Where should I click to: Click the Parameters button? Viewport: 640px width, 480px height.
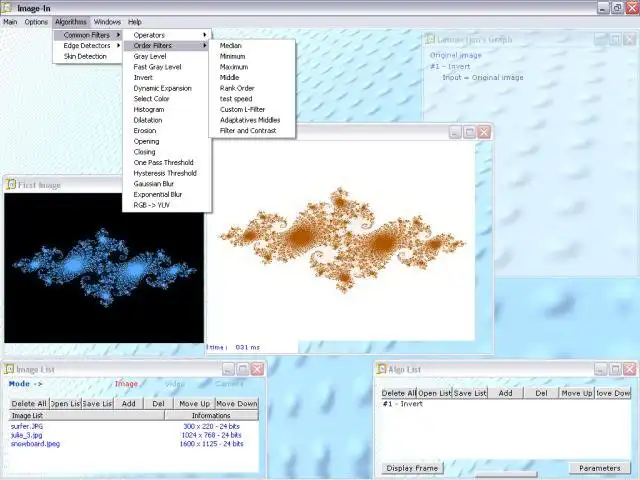tap(600, 468)
